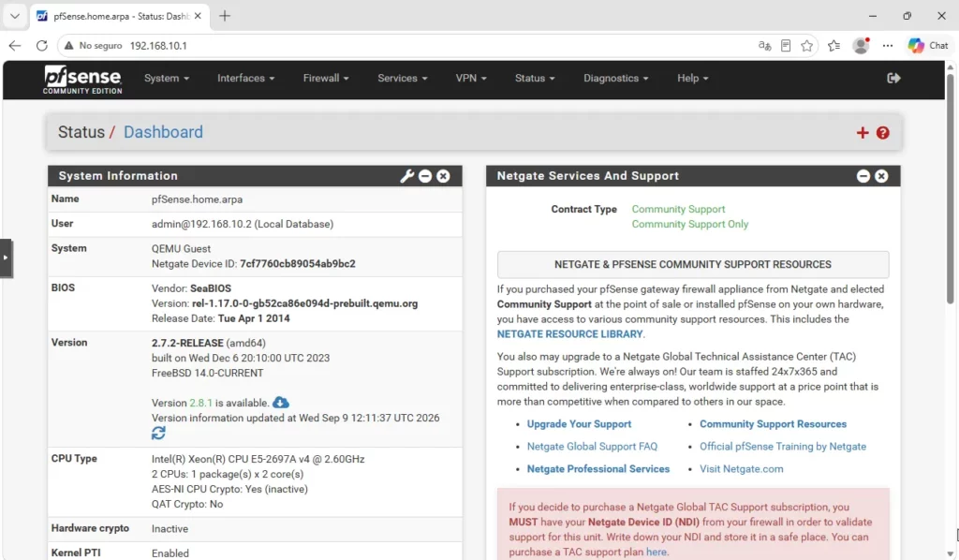Close Netgate Services And Support widget

tap(881, 176)
